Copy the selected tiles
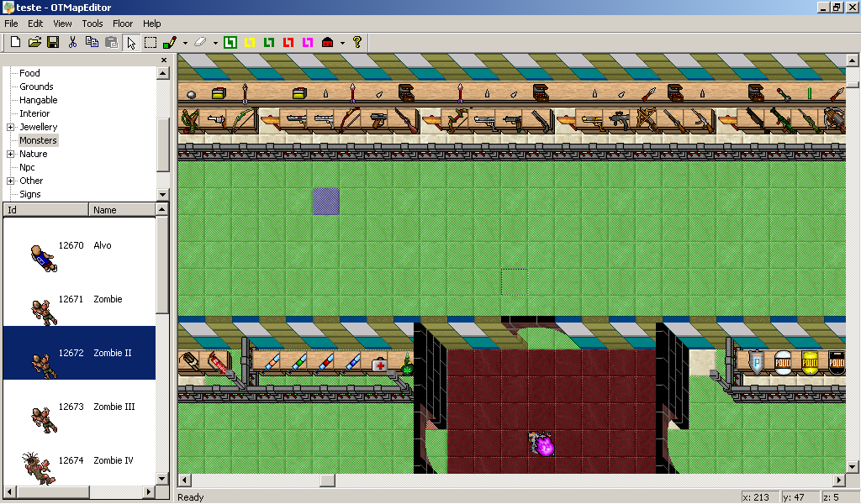The width and height of the screenshot is (861, 504). point(92,42)
